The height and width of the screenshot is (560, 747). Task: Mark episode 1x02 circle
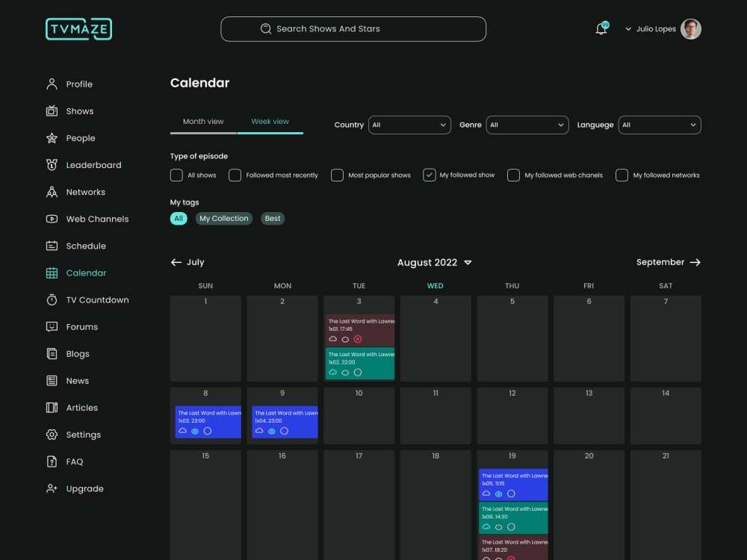pos(358,373)
